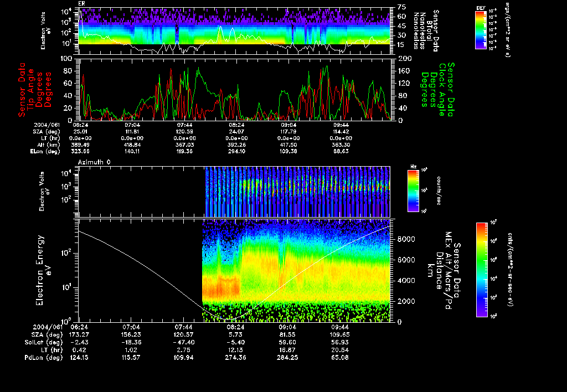Select altitude value 363.30
Image resolution: width=567 pixels, height=392 pixels.
341,145
